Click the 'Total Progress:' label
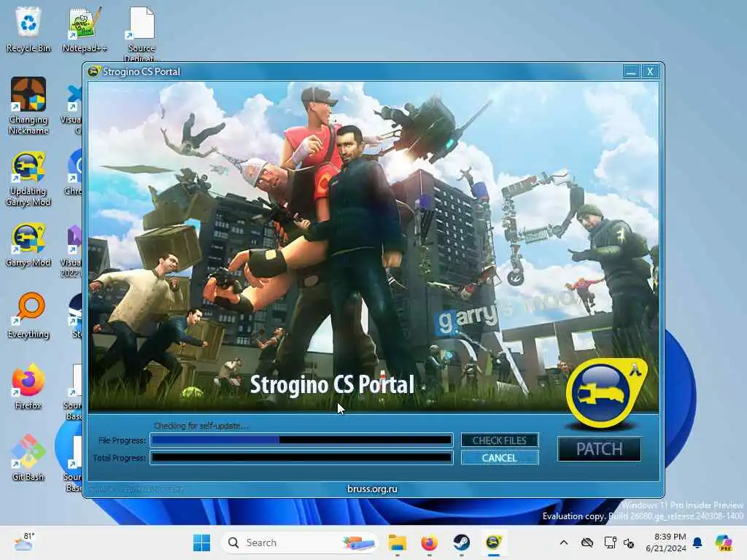Viewport: 747px width, 560px height. 119,458
